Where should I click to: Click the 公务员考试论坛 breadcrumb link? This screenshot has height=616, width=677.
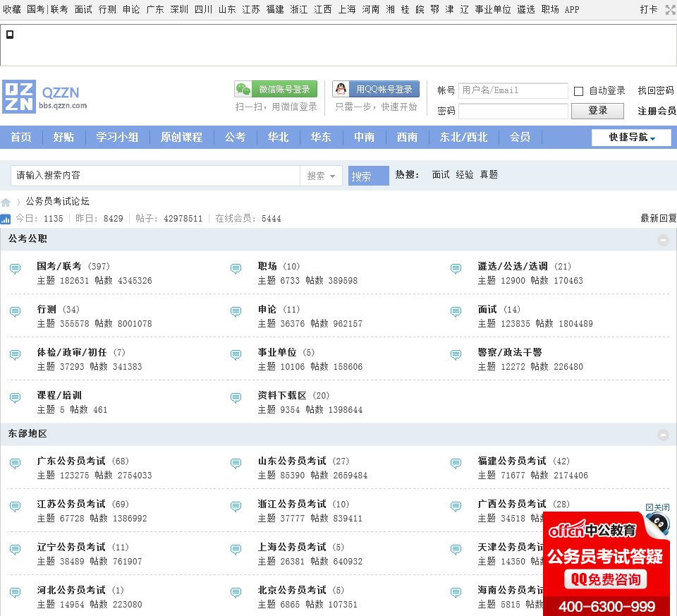click(x=57, y=201)
